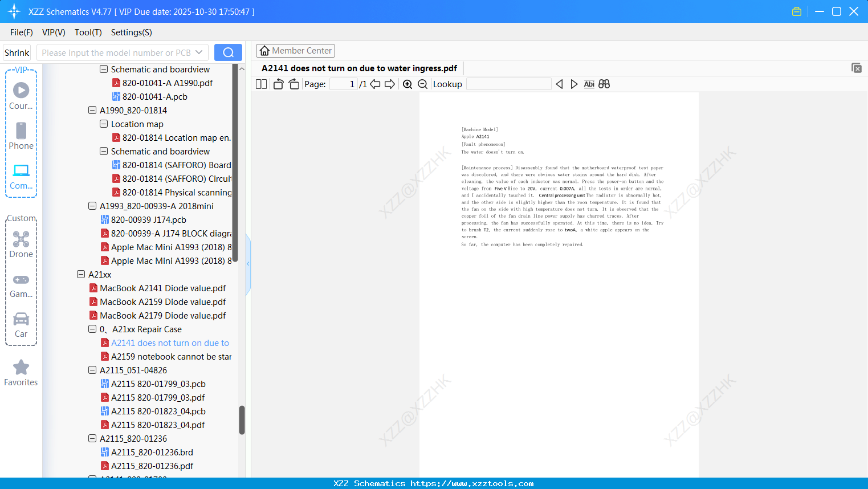Image resolution: width=868 pixels, height=489 pixels.
Task: Open the Tool(T) menu
Action: pos(88,32)
